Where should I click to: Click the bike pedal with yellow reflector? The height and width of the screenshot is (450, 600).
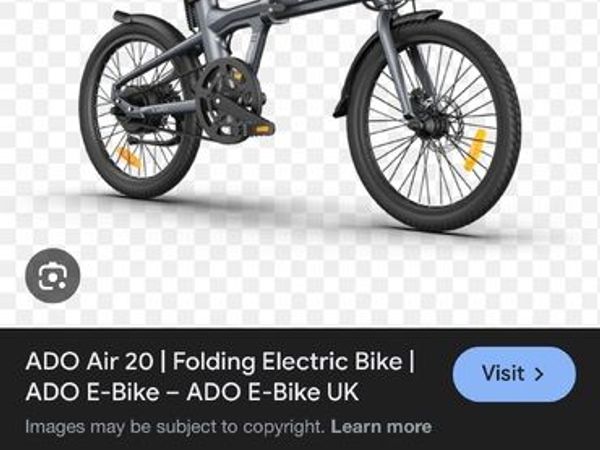point(261,127)
